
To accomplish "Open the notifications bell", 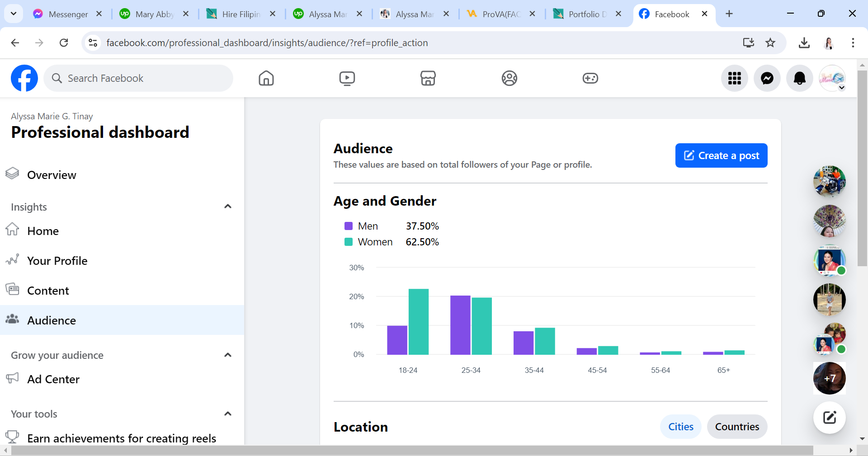I will click(x=799, y=78).
